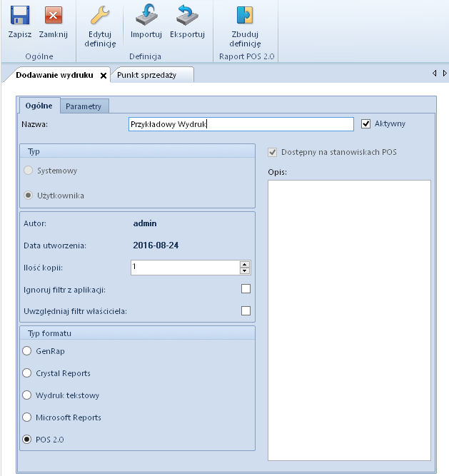Open Edytuj definicję wrench tool
Screen dimensions: 449x476
pyautogui.click(x=100, y=26)
